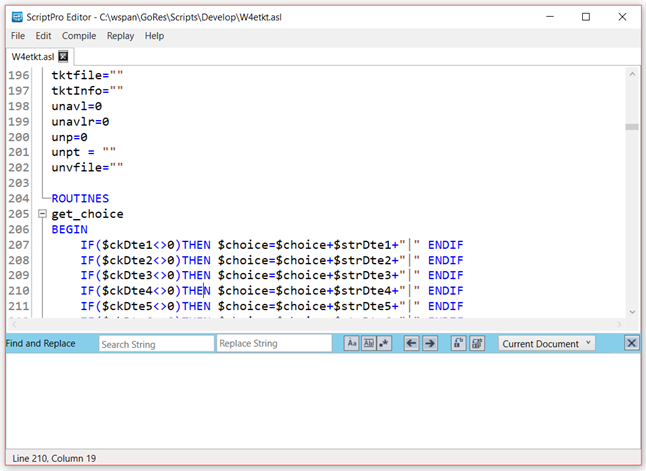
Task: Open the Help menu
Action: [154, 36]
